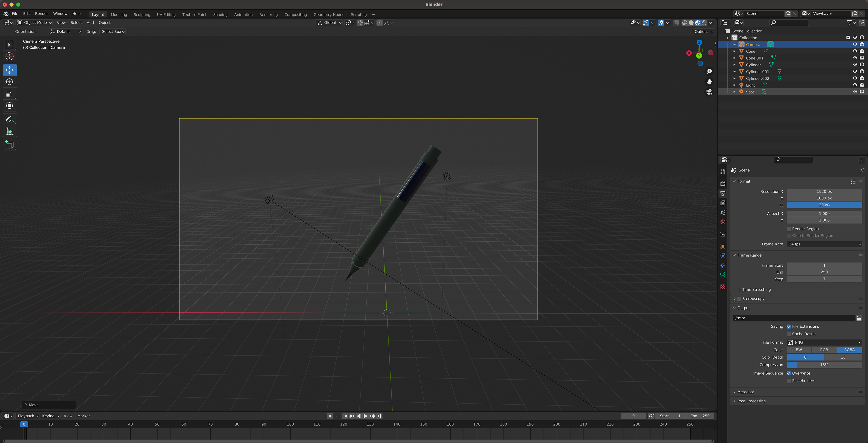Open the World properties tab icon
The width and height of the screenshot is (868, 443).
pyautogui.click(x=723, y=222)
